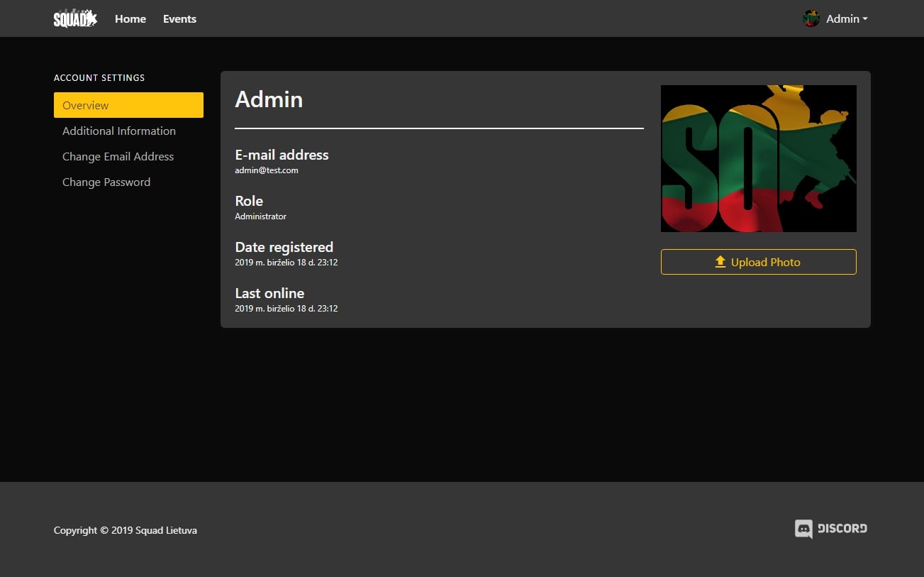The width and height of the screenshot is (924, 577).
Task: Click the Admin avatar in the navbar
Action: 811,18
